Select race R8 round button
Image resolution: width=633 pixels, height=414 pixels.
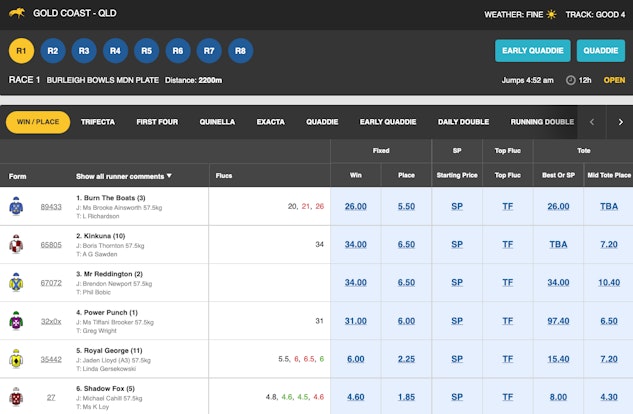click(239, 50)
